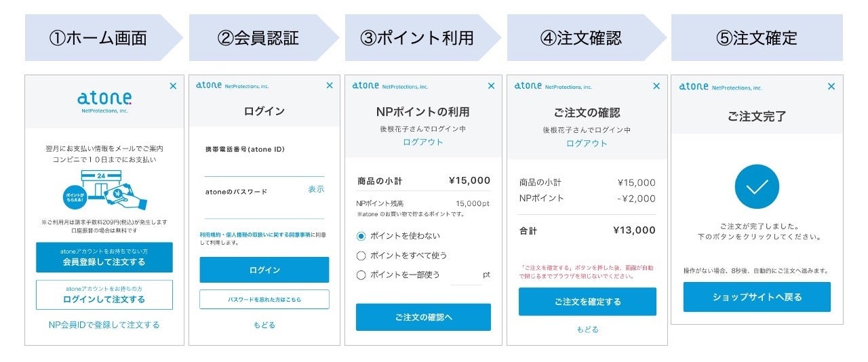The height and width of the screenshot is (362, 868).
Task: Click the blue checkmark completion icon
Action: point(757,186)
